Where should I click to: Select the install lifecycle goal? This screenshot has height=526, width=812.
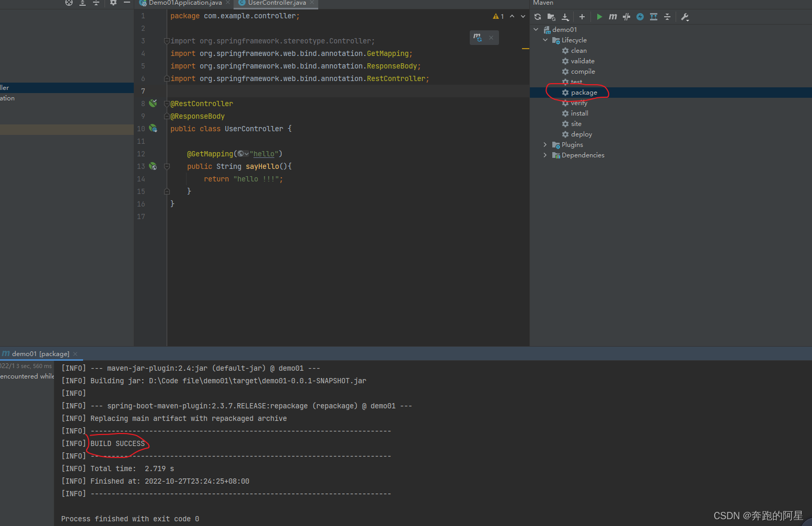(x=579, y=113)
